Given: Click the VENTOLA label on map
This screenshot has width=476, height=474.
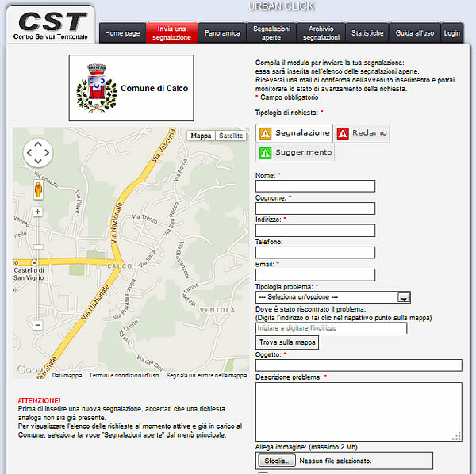Looking at the screenshot, I should [x=217, y=310].
